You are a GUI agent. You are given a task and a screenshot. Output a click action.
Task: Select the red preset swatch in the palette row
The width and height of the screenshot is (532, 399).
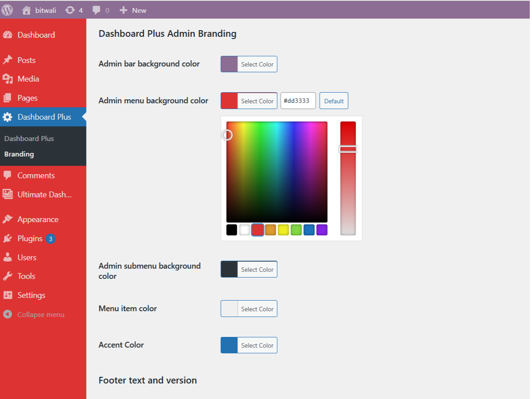click(258, 230)
